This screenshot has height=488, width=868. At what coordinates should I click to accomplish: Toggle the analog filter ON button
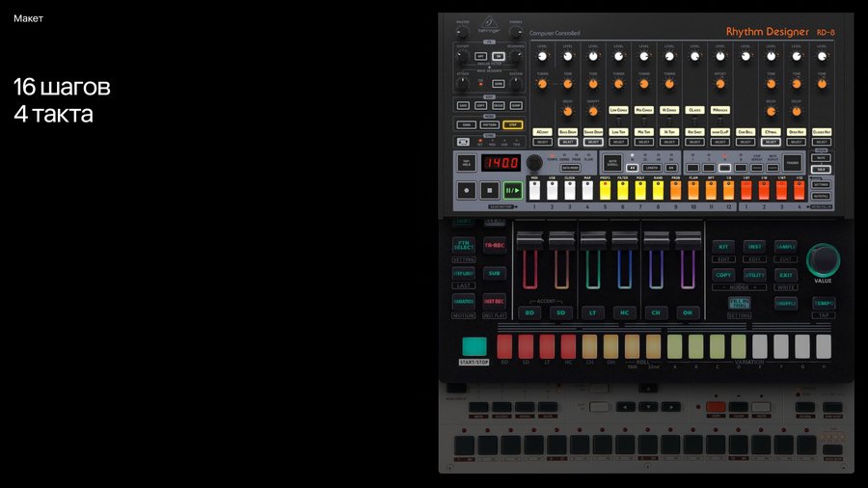point(499,57)
